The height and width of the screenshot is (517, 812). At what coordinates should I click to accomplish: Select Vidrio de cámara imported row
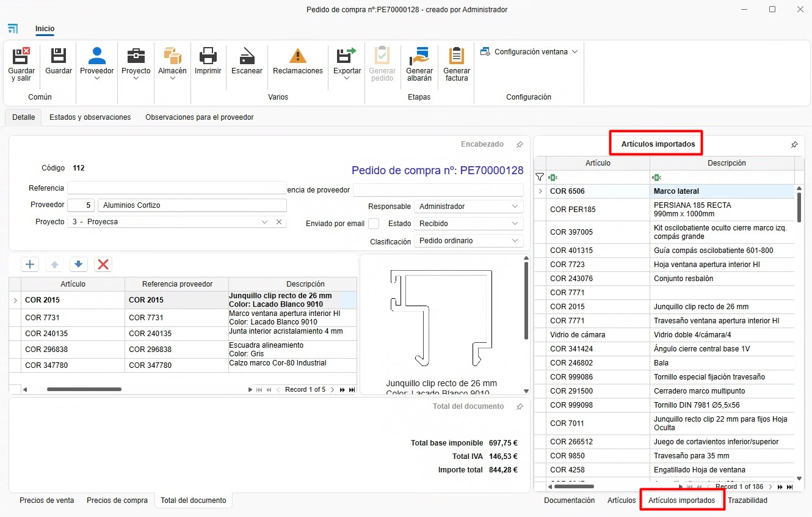coord(664,335)
